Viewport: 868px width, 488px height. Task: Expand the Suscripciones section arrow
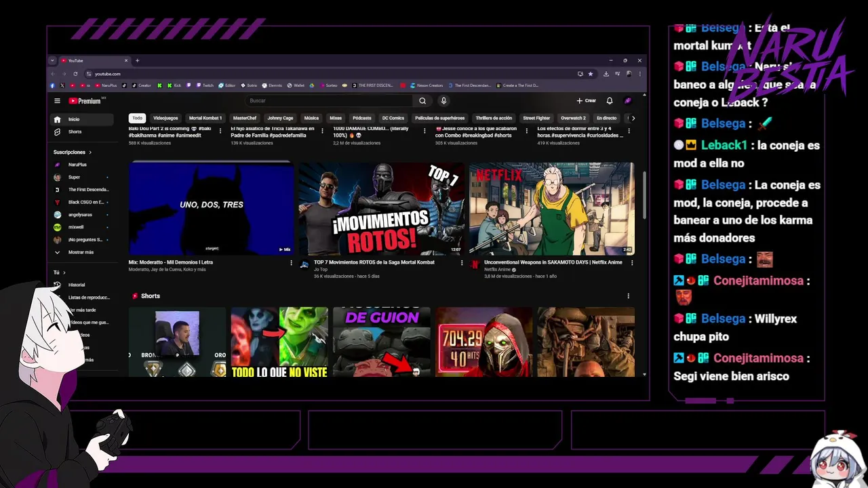pos(90,152)
